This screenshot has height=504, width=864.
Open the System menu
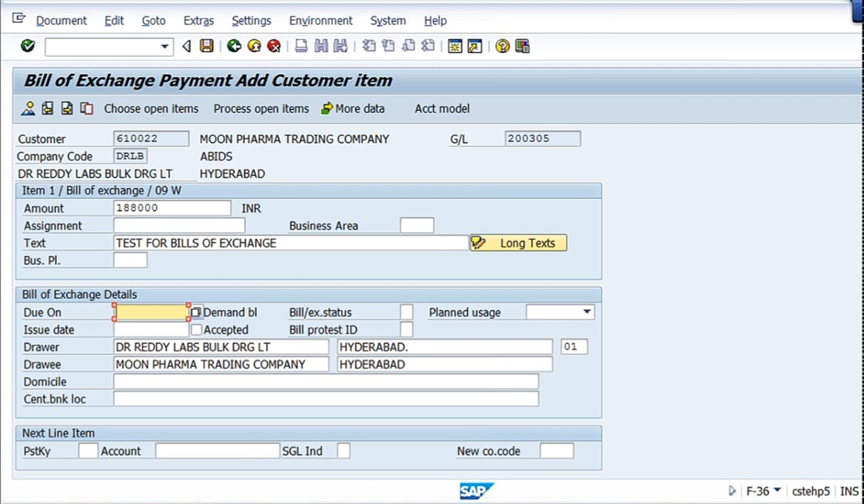pos(388,21)
